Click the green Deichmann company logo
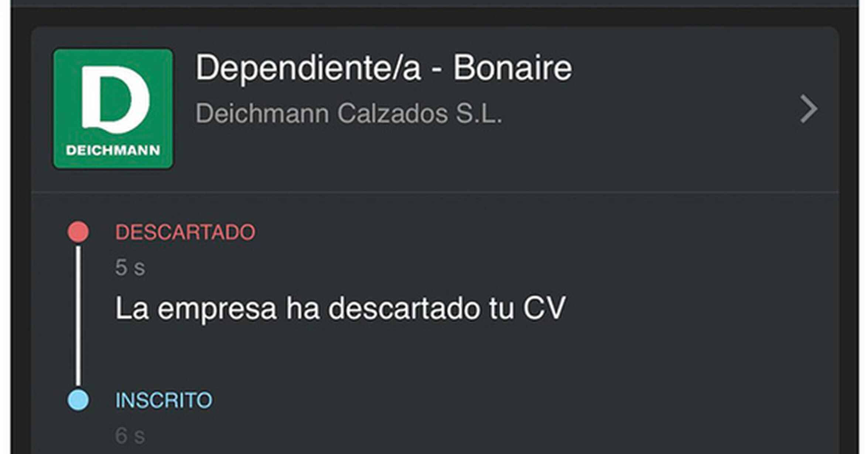868x454 pixels. (113, 109)
